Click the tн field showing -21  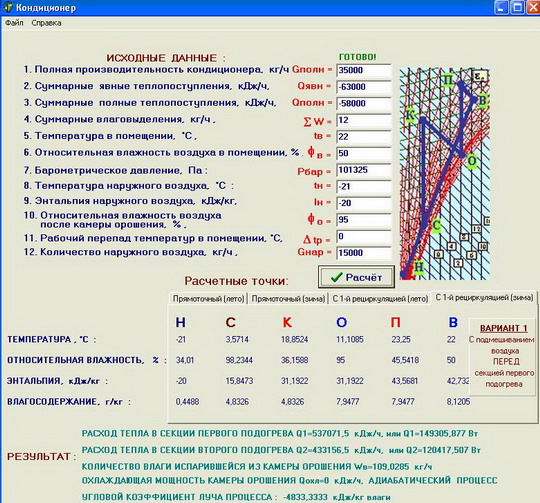(x=364, y=186)
